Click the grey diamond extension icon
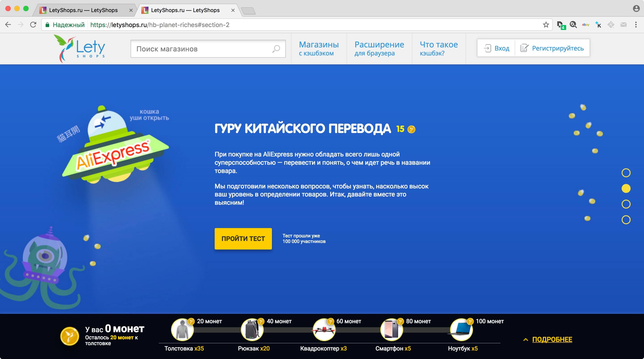The width and height of the screenshot is (644, 359). [x=611, y=25]
